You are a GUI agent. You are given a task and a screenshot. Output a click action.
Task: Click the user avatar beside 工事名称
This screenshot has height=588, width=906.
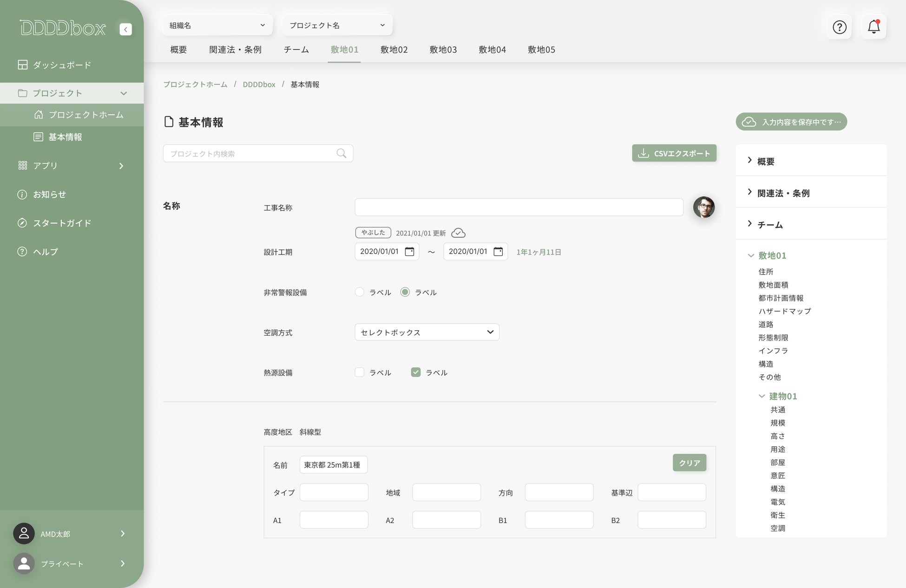pyautogui.click(x=703, y=207)
